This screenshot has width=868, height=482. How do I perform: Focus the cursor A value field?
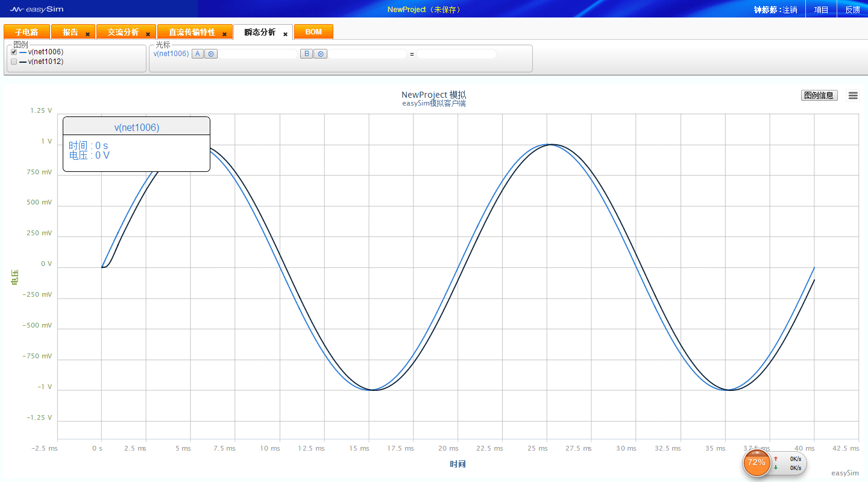click(x=259, y=54)
